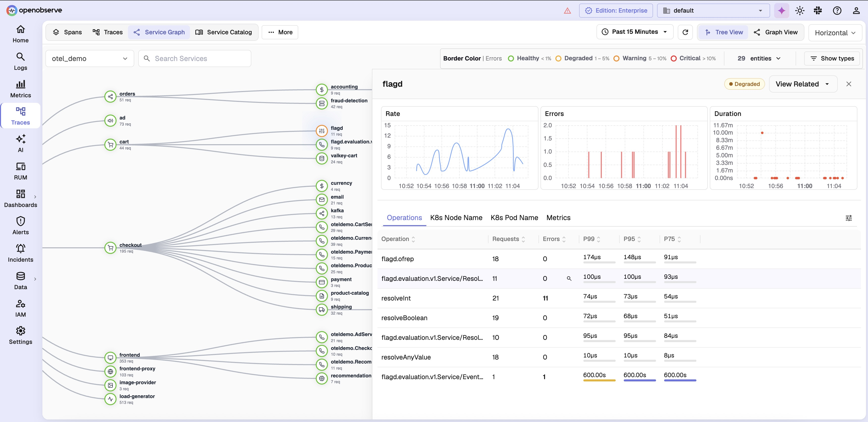Select the load-generator node icon
This screenshot has height=422, width=868.
point(110,399)
